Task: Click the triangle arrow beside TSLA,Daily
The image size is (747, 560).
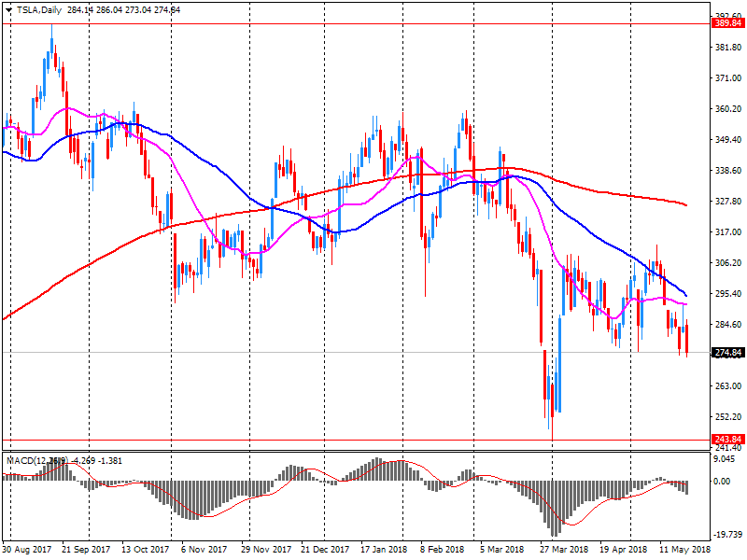Action: 8,9
